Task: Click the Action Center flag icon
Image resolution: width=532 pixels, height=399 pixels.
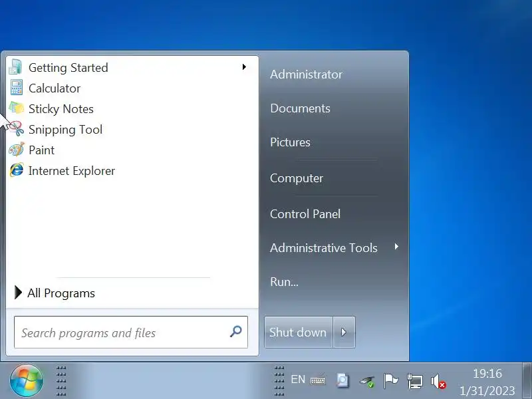Action: pyautogui.click(x=391, y=380)
